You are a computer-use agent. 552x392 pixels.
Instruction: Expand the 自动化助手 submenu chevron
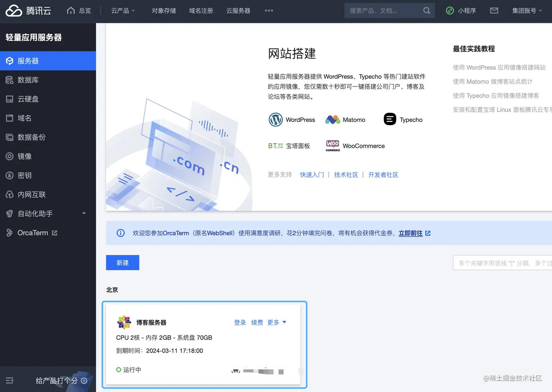coord(84,213)
